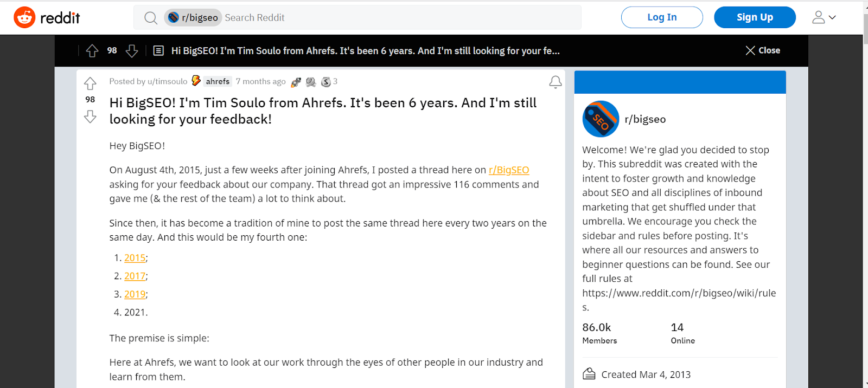Click the Log In button
The height and width of the screenshot is (388, 868).
tap(662, 17)
